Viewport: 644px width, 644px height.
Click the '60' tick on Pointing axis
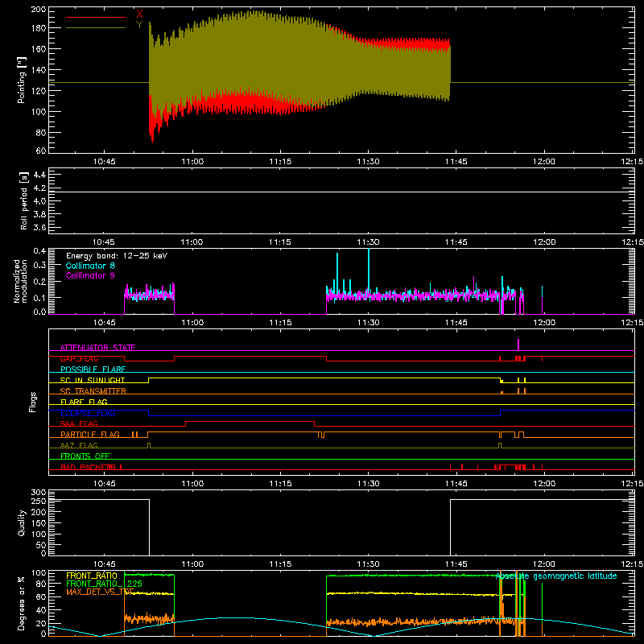[x=41, y=151]
